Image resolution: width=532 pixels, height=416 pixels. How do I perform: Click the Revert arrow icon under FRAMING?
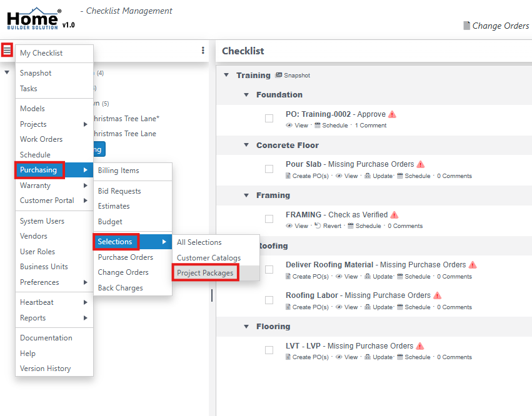click(x=318, y=225)
